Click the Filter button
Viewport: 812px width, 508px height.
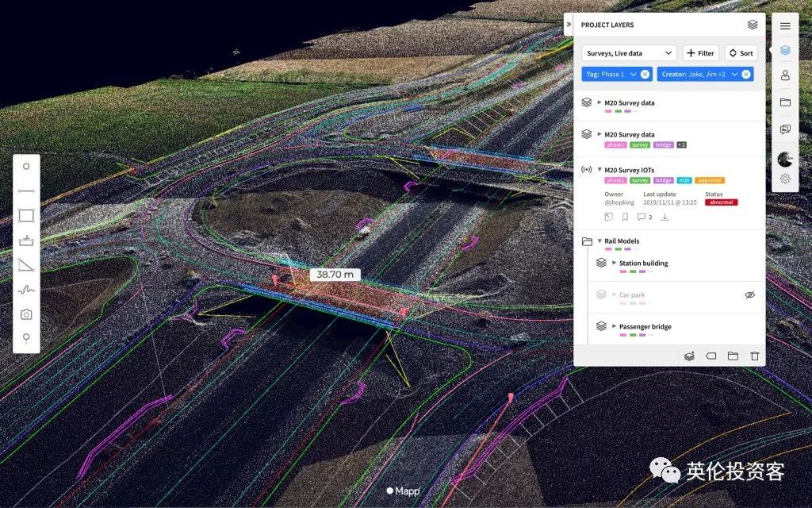click(x=701, y=53)
